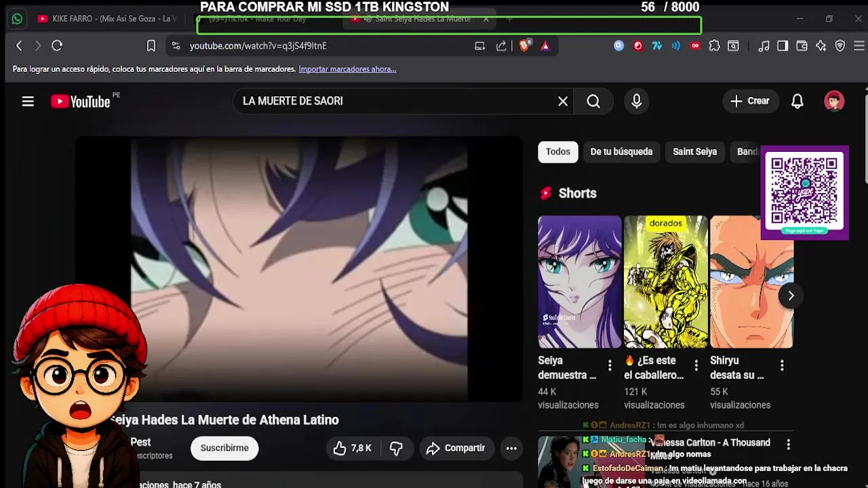Run search with the magnifier button
Screen dimensions: 868x488
[593, 101]
